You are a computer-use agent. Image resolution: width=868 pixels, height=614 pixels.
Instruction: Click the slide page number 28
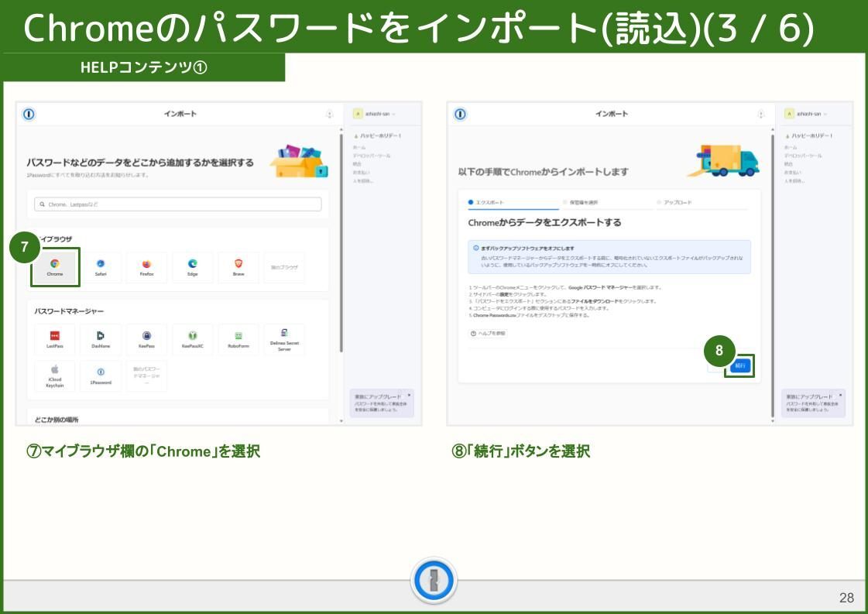coord(846,598)
